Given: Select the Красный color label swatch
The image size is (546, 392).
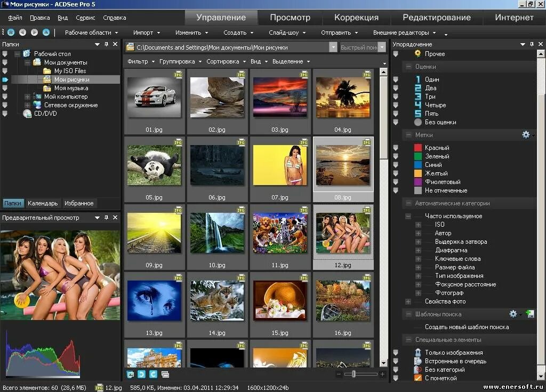Looking at the screenshot, I should [x=418, y=148].
